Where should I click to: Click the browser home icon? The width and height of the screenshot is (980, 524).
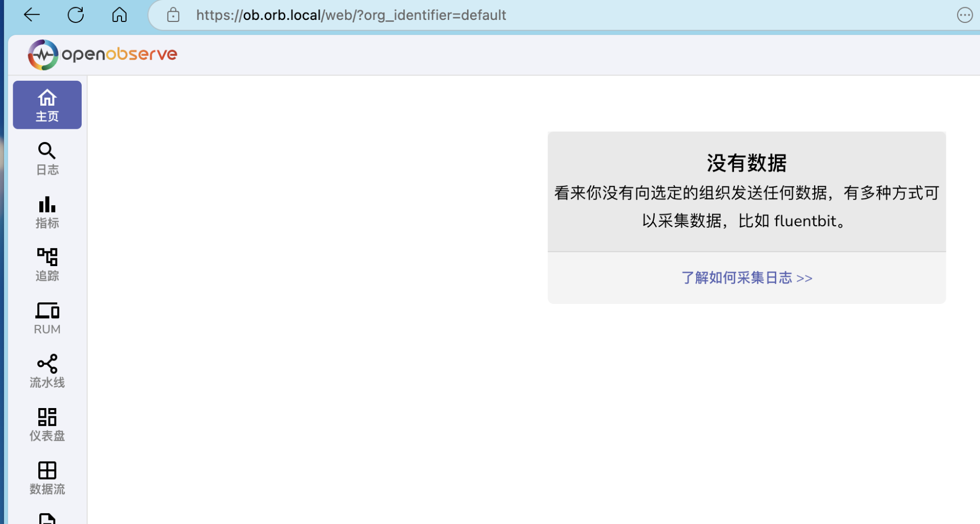119,15
